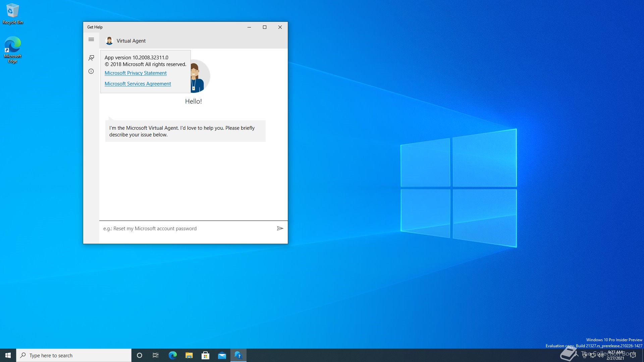The height and width of the screenshot is (362, 644).
Task: Open network status tray icon
Action: tap(593, 355)
